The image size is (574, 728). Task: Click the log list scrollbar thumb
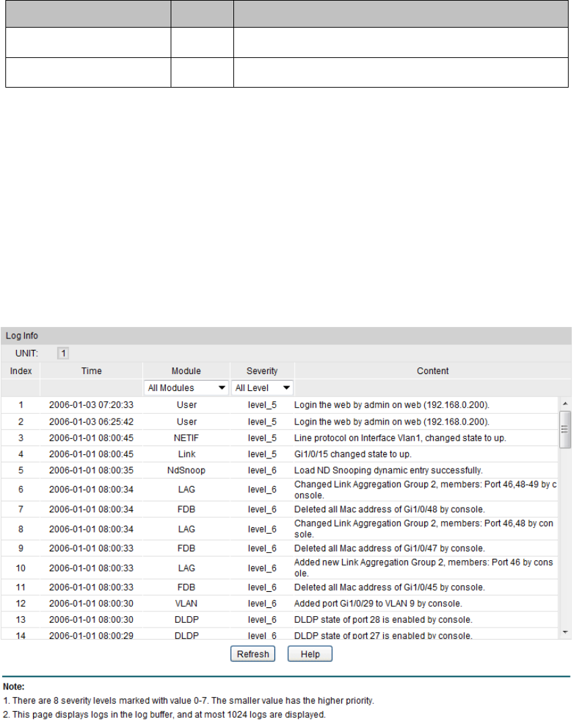pos(565,429)
